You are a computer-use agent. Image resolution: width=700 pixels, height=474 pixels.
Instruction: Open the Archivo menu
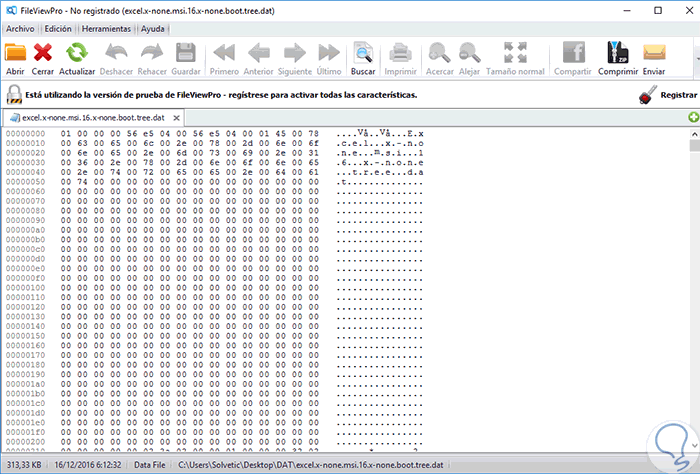(20, 29)
